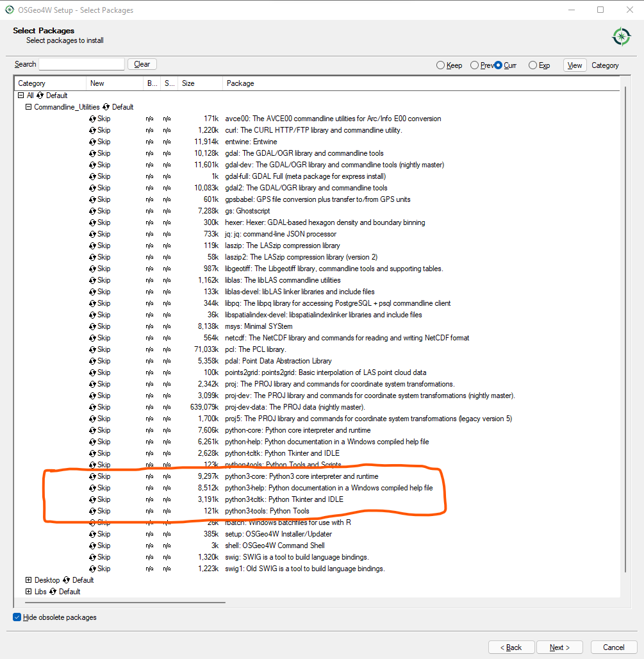The width and height of the screenshot is (644, 659).
Task: Click the pcl row's 71,033k size cell
Action: coord(206,349)
